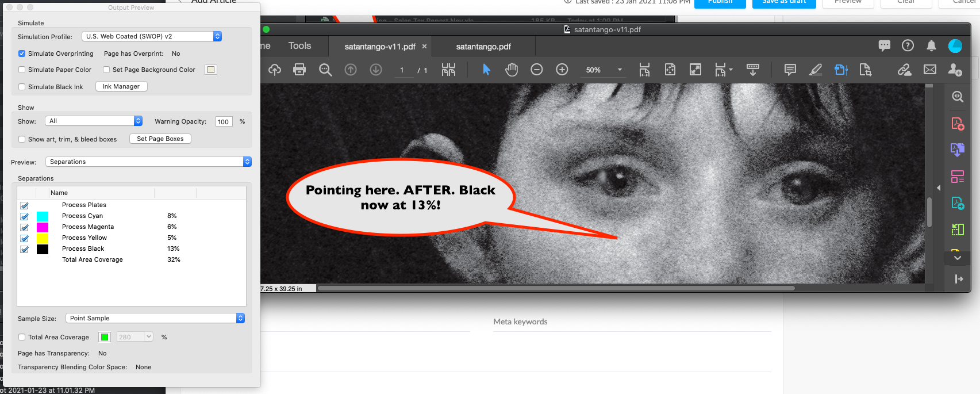
Task: Open the page display options dropdown icon
Action: [x=722, y=70]
